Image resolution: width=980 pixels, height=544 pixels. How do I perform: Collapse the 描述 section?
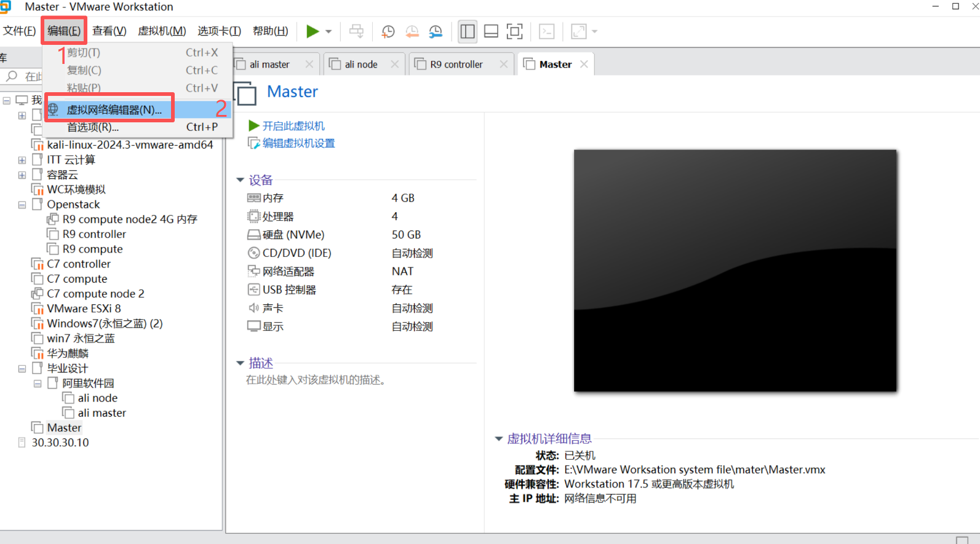(241, 363)
